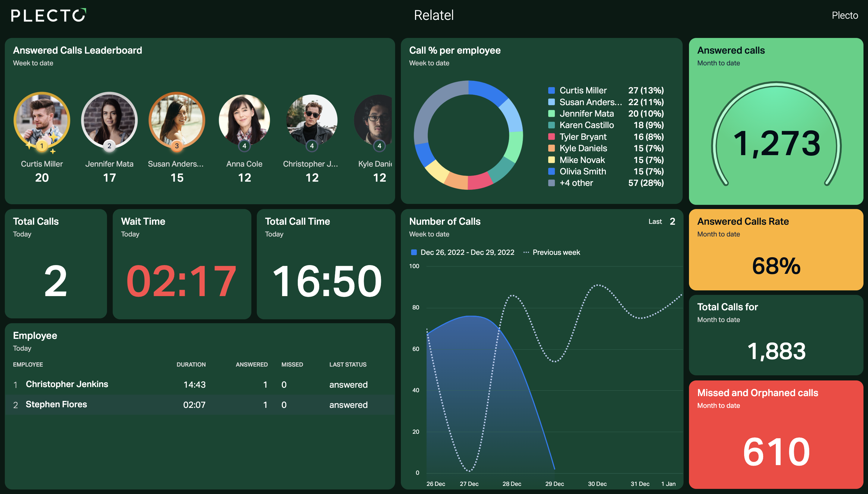Toggle the Dec 26 - Dec 29, 2022 series
This screenshot has height=494, width=868.
[462, 252]
